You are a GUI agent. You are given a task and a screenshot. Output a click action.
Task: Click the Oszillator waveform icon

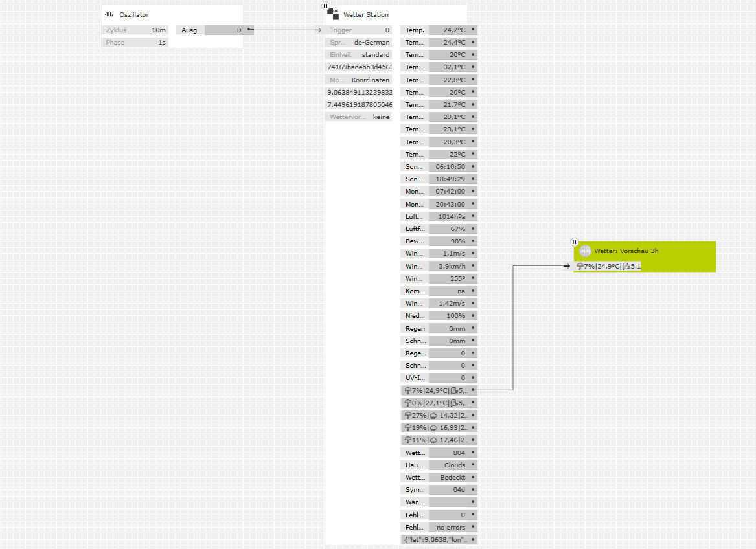[109, 14]
